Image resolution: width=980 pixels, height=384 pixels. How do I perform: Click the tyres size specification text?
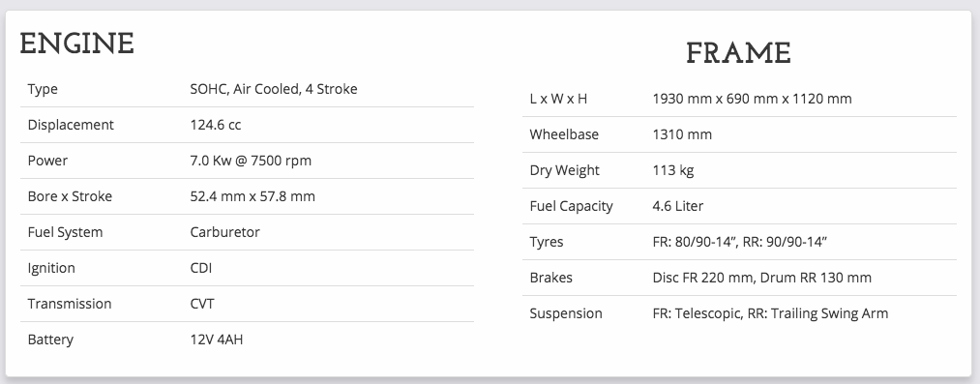[740, 242]
